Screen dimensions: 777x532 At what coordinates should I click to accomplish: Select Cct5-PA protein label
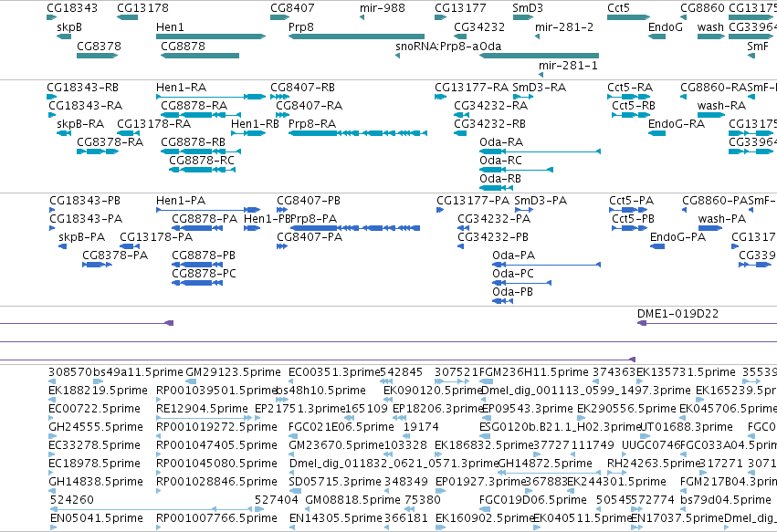point(631,201)
